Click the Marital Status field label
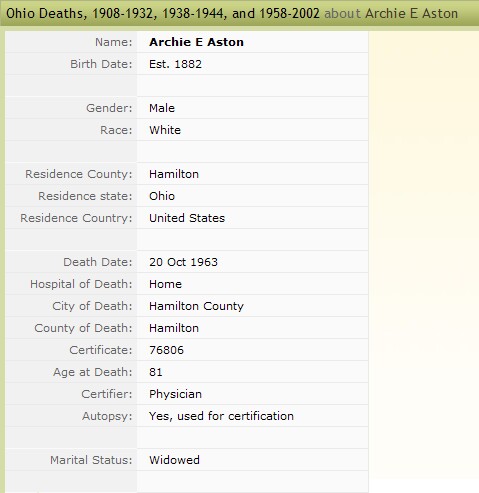This screenshot has width=479, height=493. tap(91, 460)
